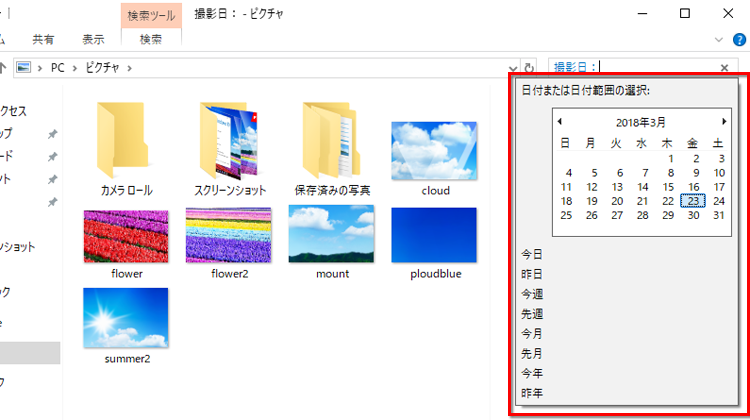Open the 共有 ribbon tab
The image size is (750, 420).
pyautogui.click(x=43, y=39)
